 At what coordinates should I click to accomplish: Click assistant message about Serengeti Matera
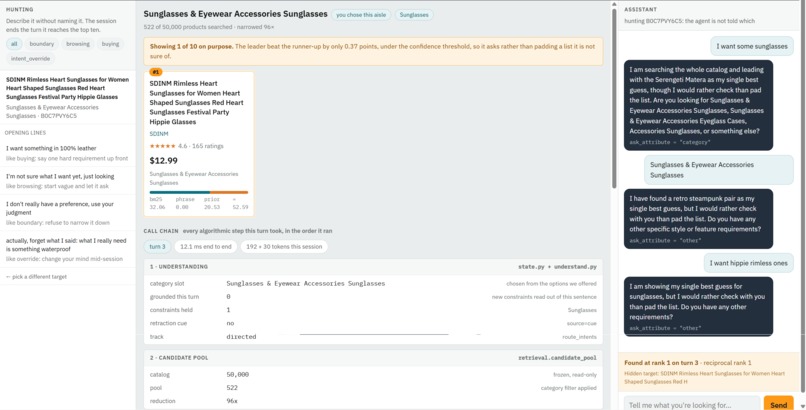coord(698,105)
